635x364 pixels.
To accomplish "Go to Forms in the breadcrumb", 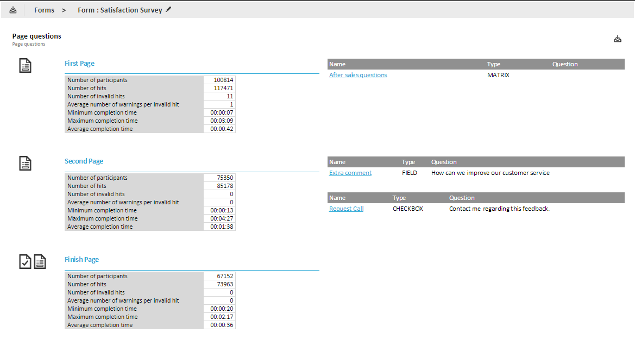I will 44,10.
